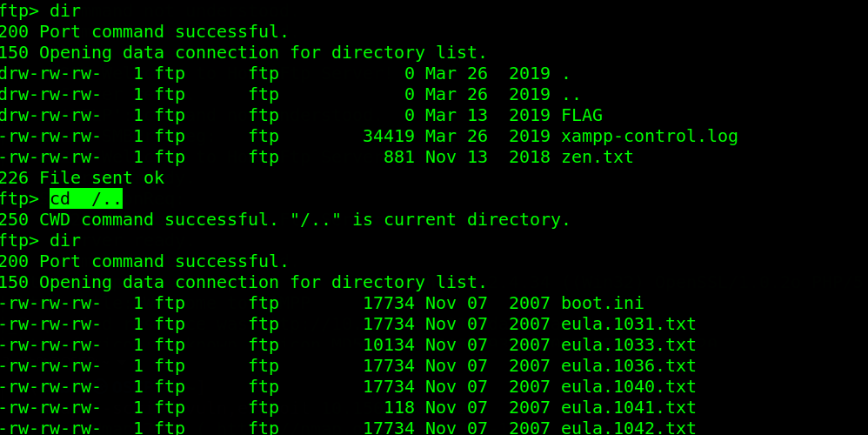Viewport: 868px width, 435px height.
Task: Click the file size 34419
Action: [389, 136]
